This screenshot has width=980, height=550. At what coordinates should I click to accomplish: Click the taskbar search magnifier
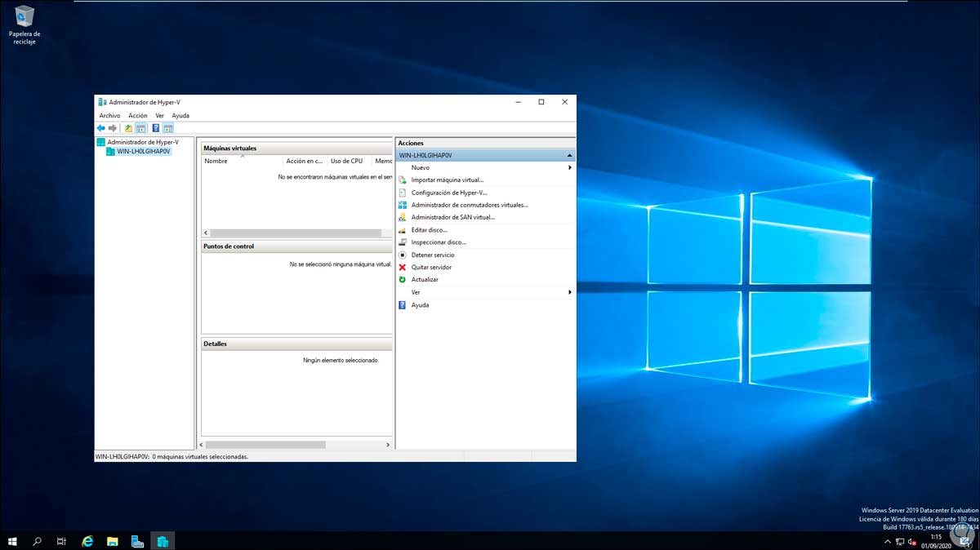(x=38, y=541)
